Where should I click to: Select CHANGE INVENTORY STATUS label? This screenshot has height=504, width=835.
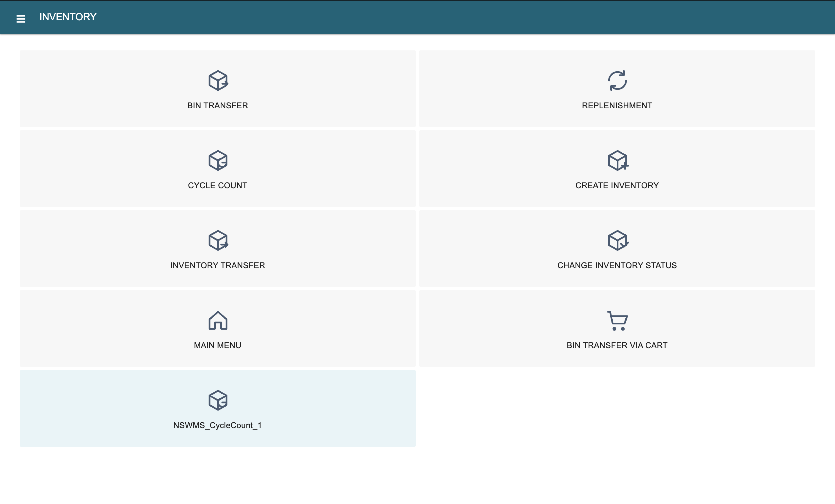(617, 265)
